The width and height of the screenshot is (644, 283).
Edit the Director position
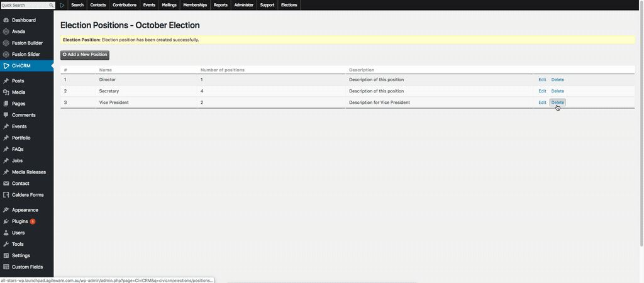(542, 80)
